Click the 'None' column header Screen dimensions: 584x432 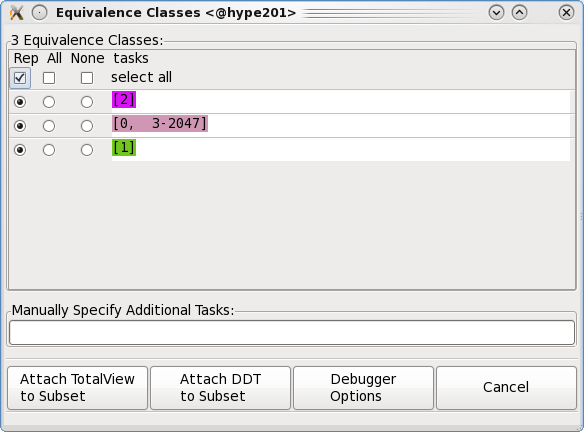coord(88,58)
